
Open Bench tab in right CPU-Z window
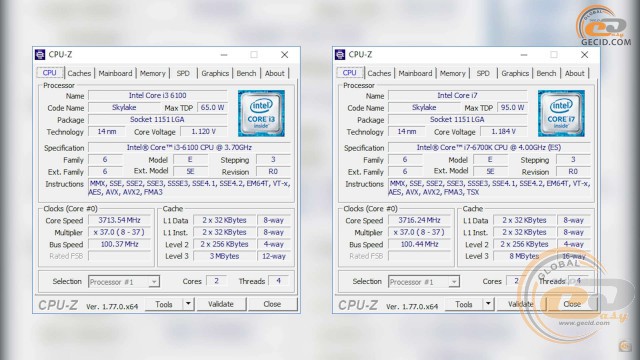tap(547, 73)
